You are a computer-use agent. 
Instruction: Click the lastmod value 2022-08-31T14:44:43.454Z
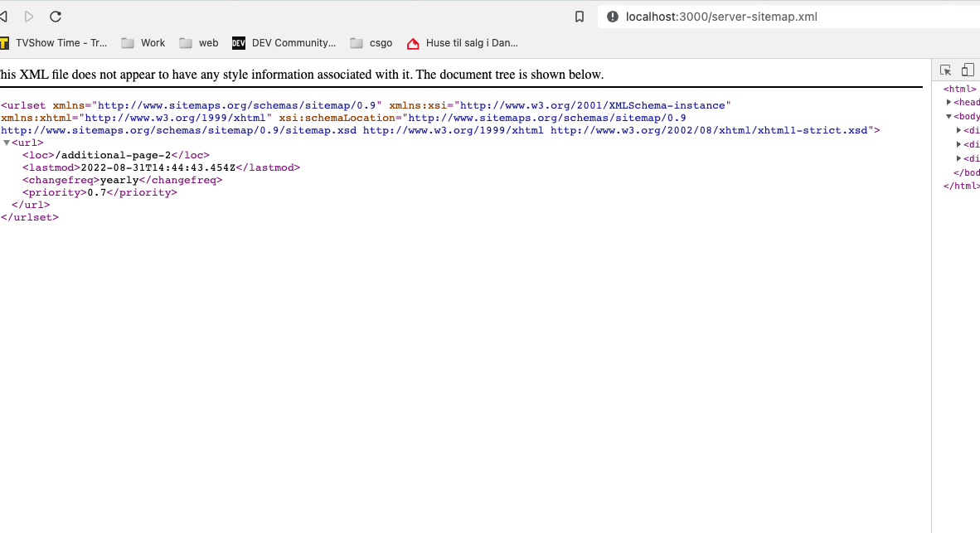tap(158, 167)
